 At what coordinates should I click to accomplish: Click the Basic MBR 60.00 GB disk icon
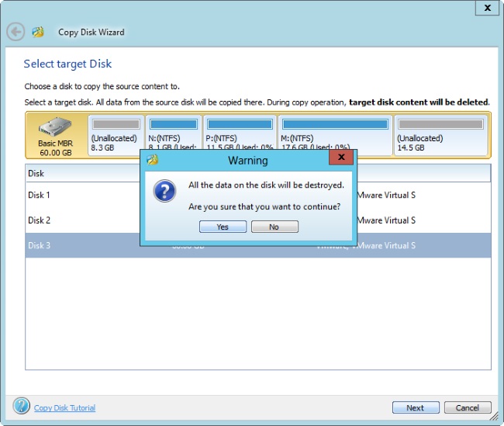click(x=54, y=133)
